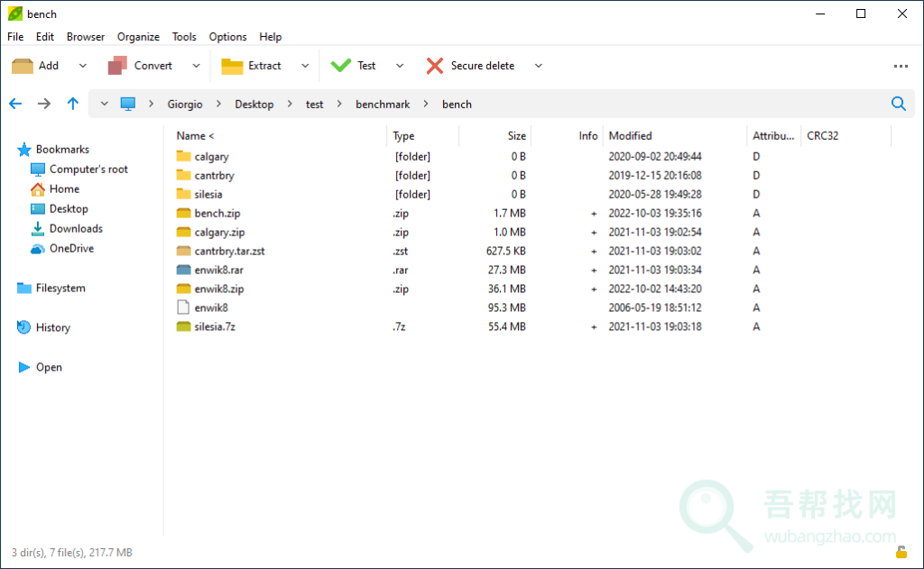Click the padlock icon in status bar

[x=901, y=552]
